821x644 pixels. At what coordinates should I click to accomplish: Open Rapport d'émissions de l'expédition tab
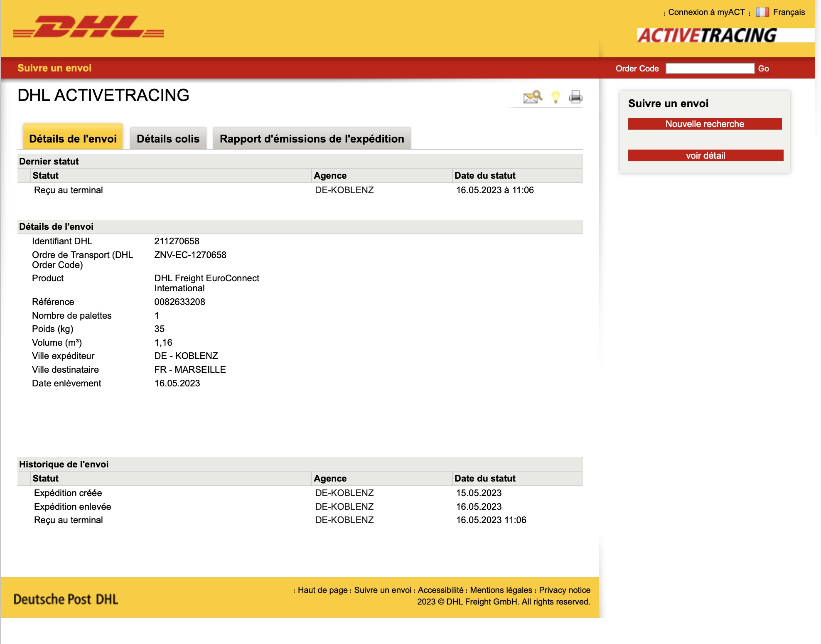point(312,139)
